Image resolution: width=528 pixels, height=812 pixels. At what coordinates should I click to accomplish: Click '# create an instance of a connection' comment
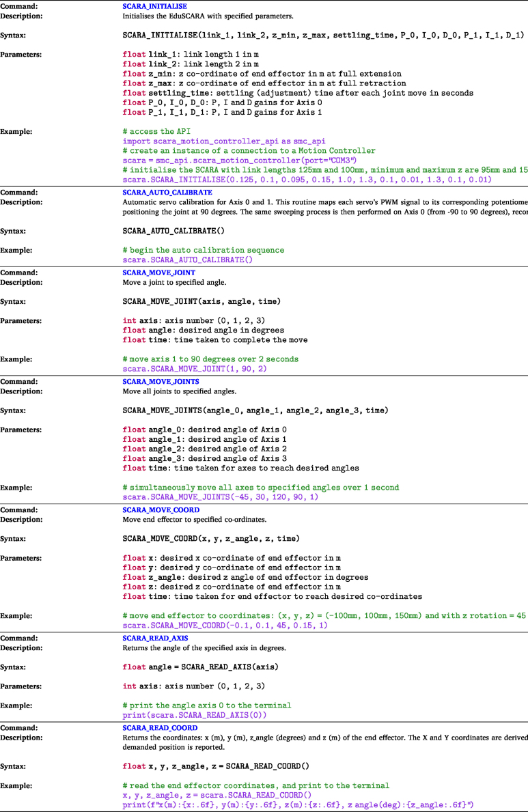coord(249,151)
